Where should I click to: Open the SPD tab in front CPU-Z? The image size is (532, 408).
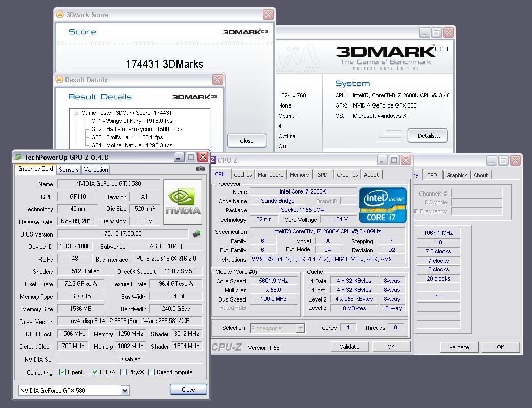[x=323, y=175]
